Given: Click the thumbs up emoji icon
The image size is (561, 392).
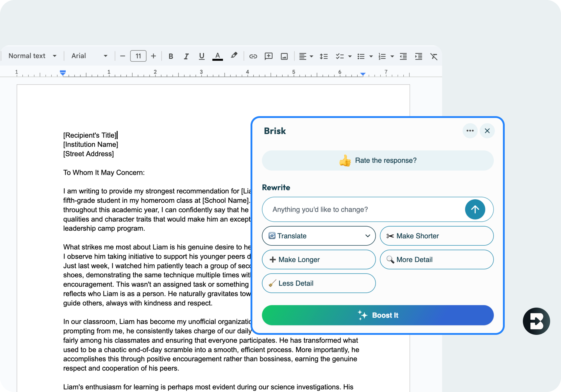Looking at the screenshot, I should (x=345, y=160).
